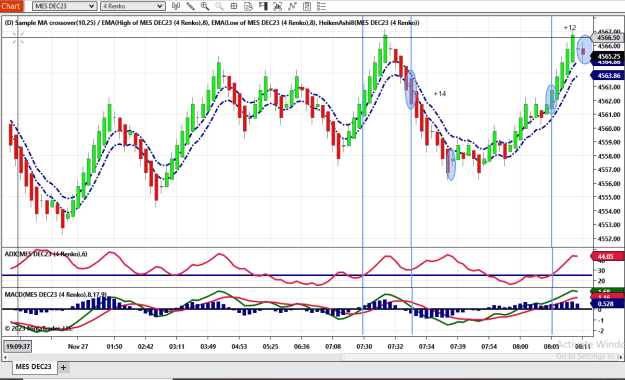Open the data box icon
Screen dimensions: 625x380
click(x=248, y=6)
